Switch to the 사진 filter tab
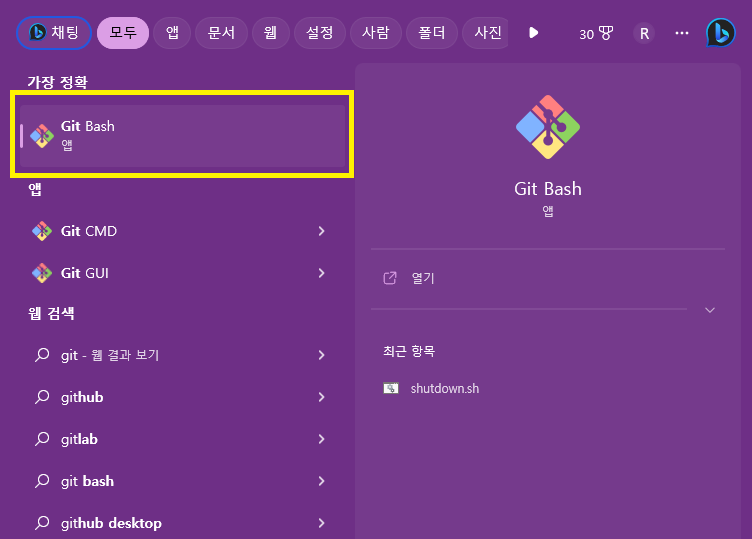Viewport: 752px width, 539px height. coord(486,33)
